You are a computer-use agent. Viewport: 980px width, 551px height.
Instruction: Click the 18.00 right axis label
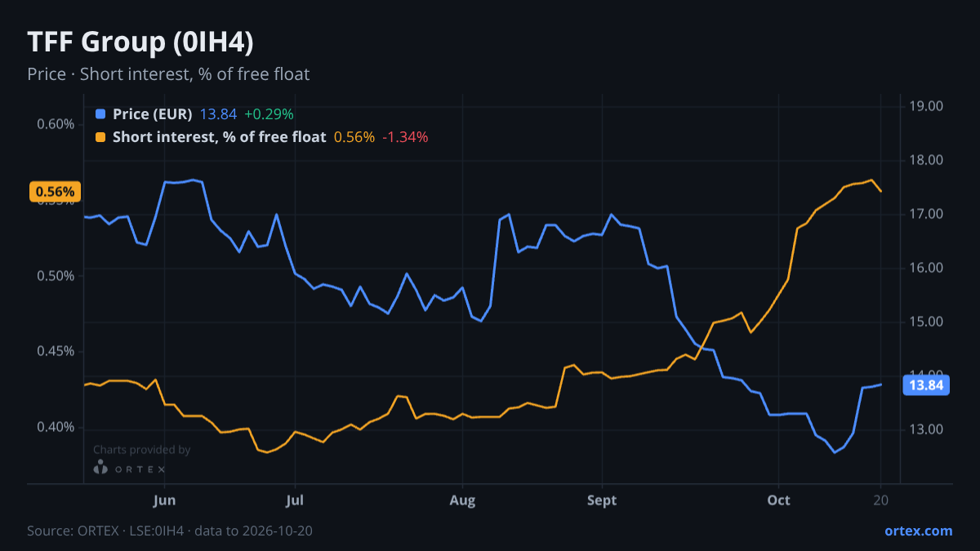coord(927,160)
